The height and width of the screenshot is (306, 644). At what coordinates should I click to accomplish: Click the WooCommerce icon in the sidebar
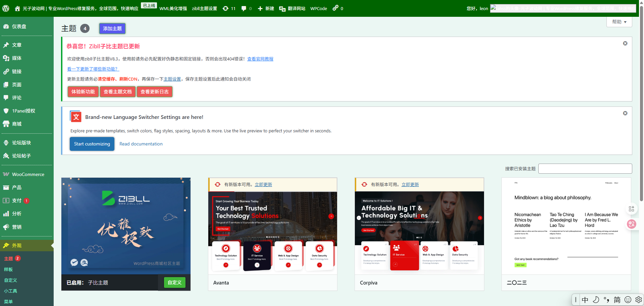6,174
